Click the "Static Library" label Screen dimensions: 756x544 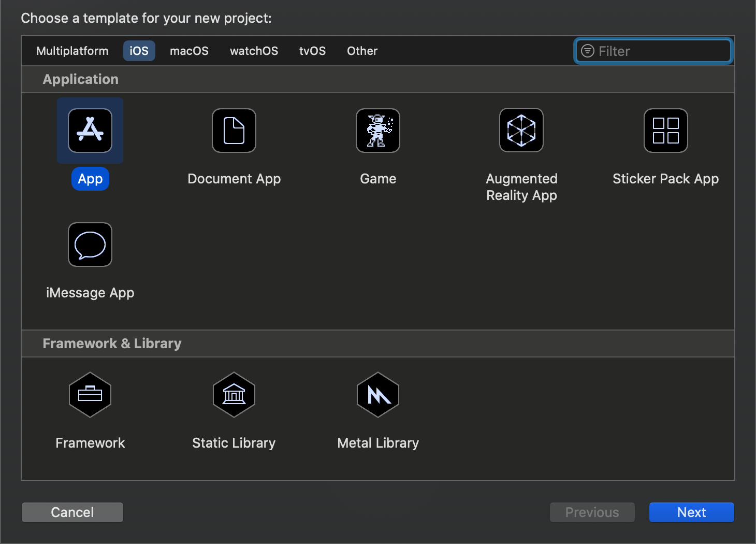click(234, 443)
